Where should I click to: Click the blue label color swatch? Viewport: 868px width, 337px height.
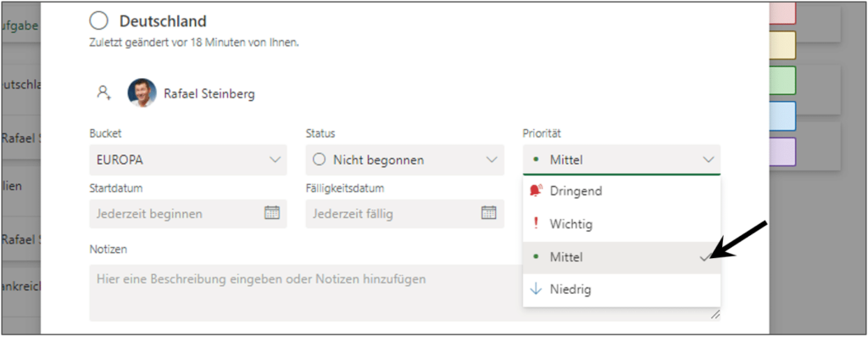tap(782, 116)
